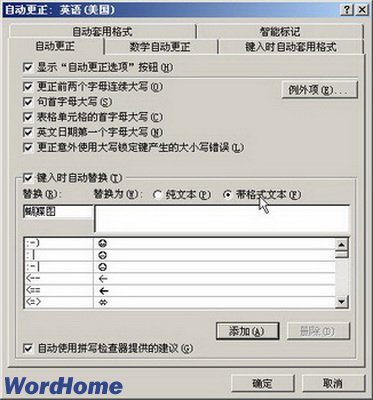Click the 取消 button

(x=333, y=383)
